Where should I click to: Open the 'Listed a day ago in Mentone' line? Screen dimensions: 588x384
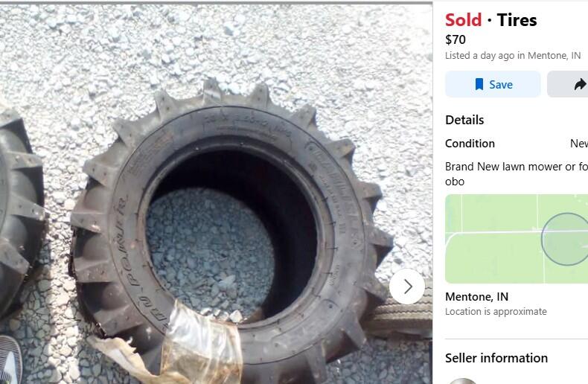click(x=513, y=56)
